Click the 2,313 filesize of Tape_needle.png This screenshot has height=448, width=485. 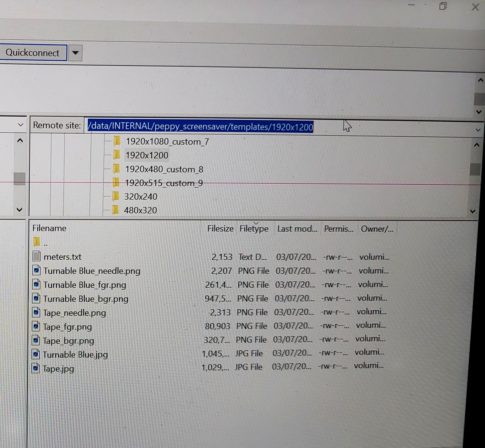click(x=220, y=312)
